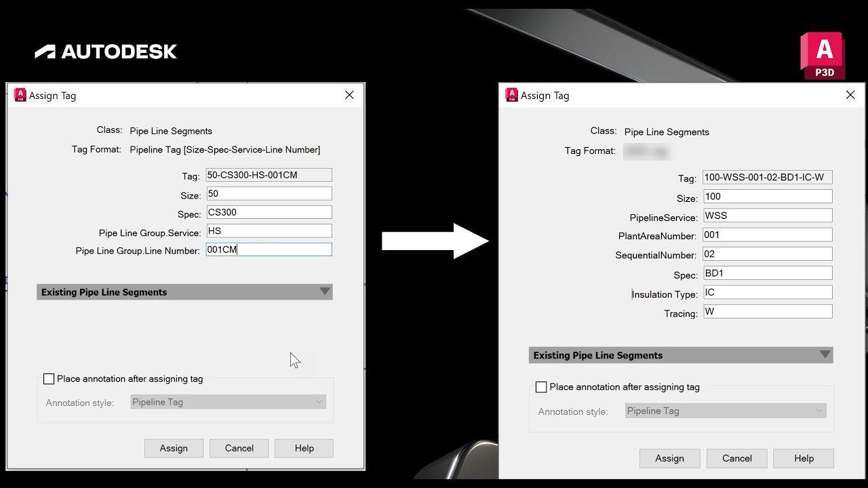Close the right Assign Tag dialog
Image resolution: width=868 pixels, height=488 pixels.
point(850,95)
